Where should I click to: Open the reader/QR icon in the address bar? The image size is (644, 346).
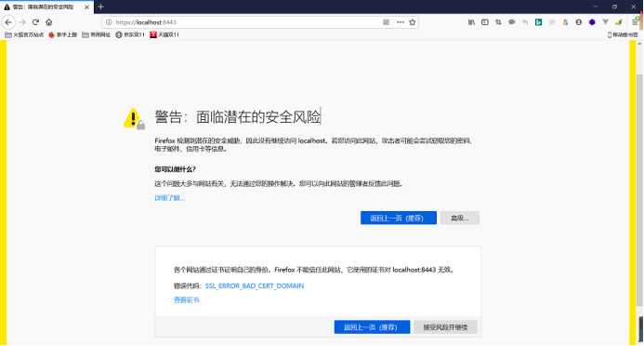click(x=386, y=22)
